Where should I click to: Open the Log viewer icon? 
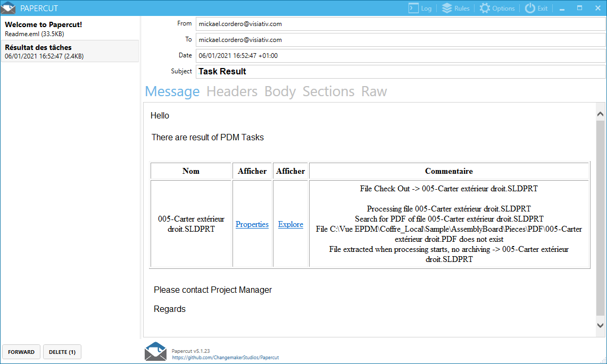pyautogui.click(x=413, y=8)
